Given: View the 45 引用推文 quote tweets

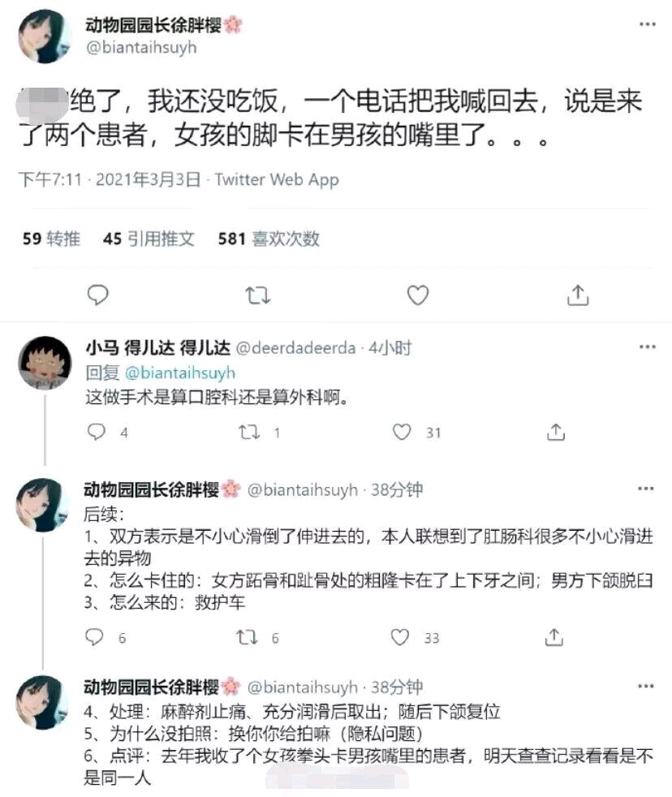Looking at the screenshot, I should [x=149, y=239].
